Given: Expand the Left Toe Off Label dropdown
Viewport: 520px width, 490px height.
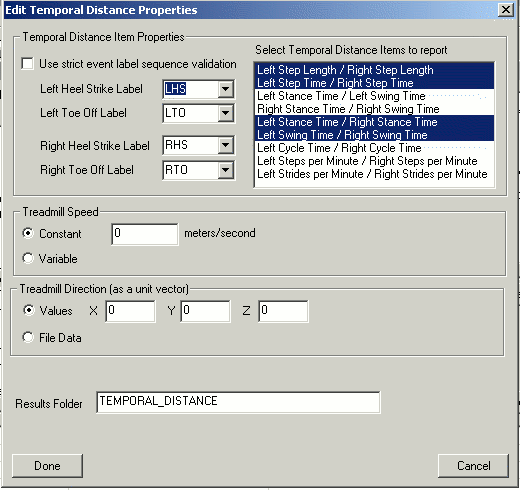Looking at the screenshot, I should tap(226, 113).
